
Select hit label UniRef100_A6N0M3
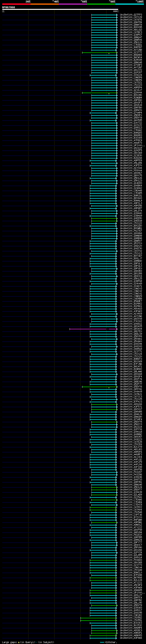point(131,636)
